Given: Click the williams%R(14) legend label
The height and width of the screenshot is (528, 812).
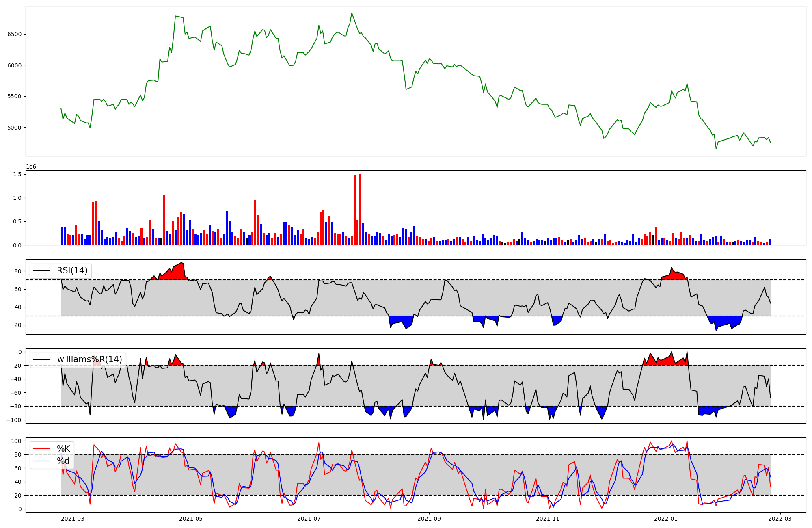Looking at the screenshot, I should (x=89, y=359).
